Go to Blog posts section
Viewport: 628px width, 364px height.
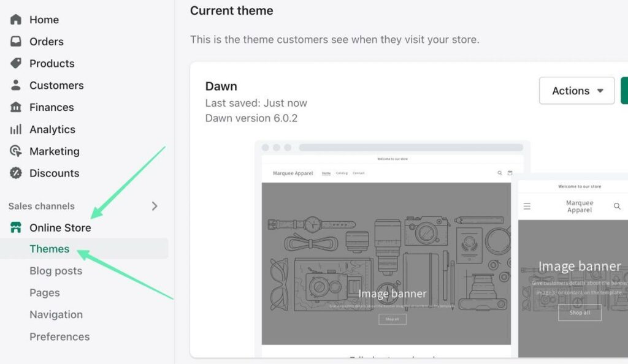point(56,271)
